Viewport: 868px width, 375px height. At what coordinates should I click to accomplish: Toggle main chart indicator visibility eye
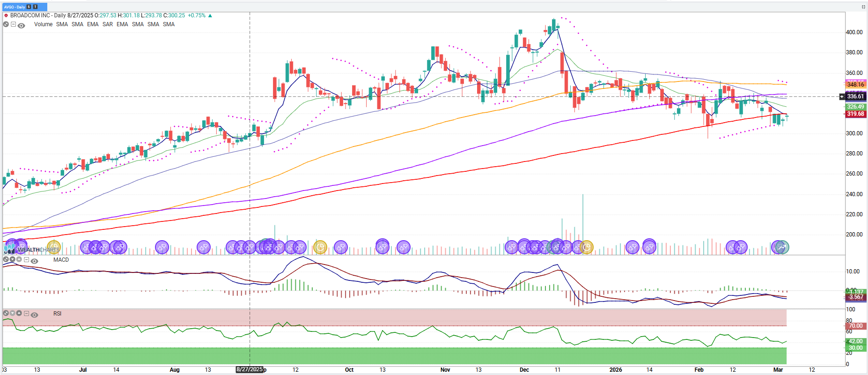point(21,25)
